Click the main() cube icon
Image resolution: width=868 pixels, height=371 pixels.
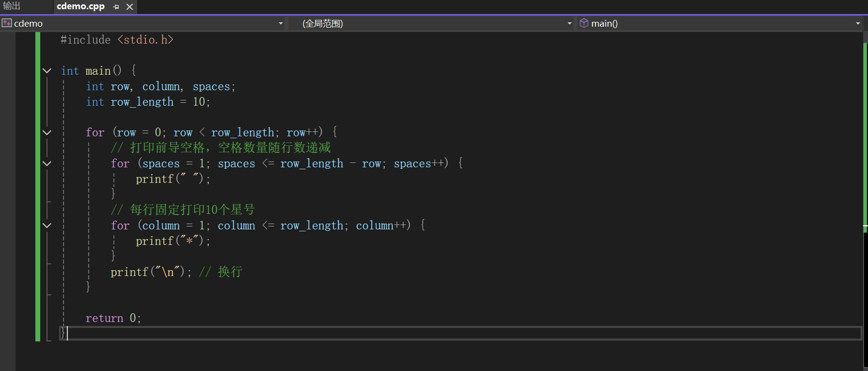click(584, 23)
